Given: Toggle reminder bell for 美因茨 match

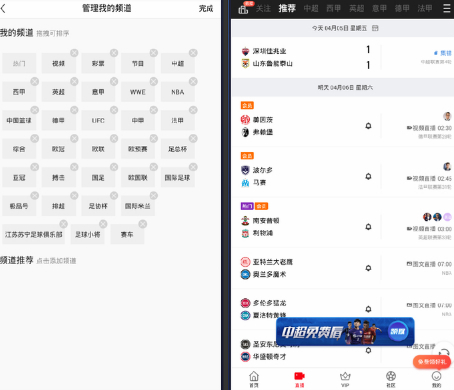Looking at the screenshot, I should click(x=368, y=126).
